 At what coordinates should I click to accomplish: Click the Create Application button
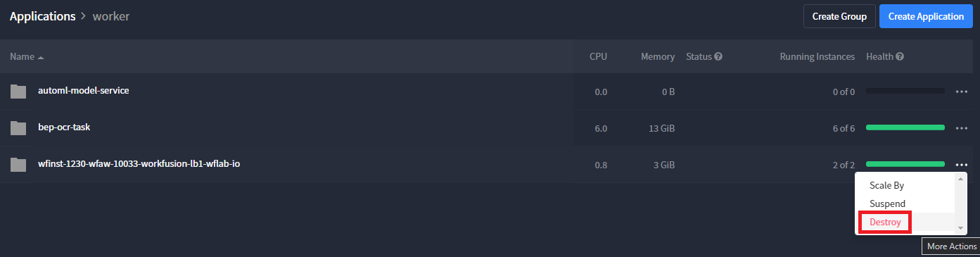coord(926,16)
